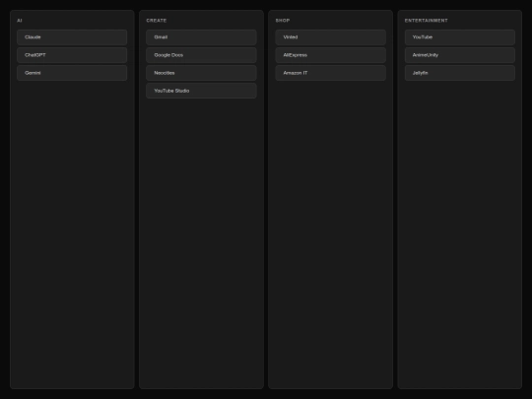Click the ENTERTAINMENT column heading

(x=427, y=21)
